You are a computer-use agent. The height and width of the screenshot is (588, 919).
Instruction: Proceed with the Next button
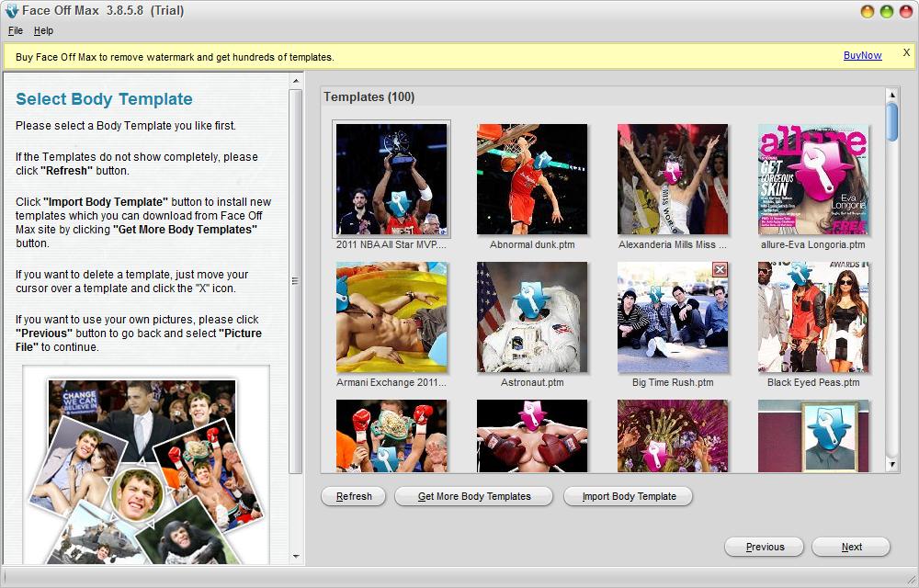tap(851, 547)
